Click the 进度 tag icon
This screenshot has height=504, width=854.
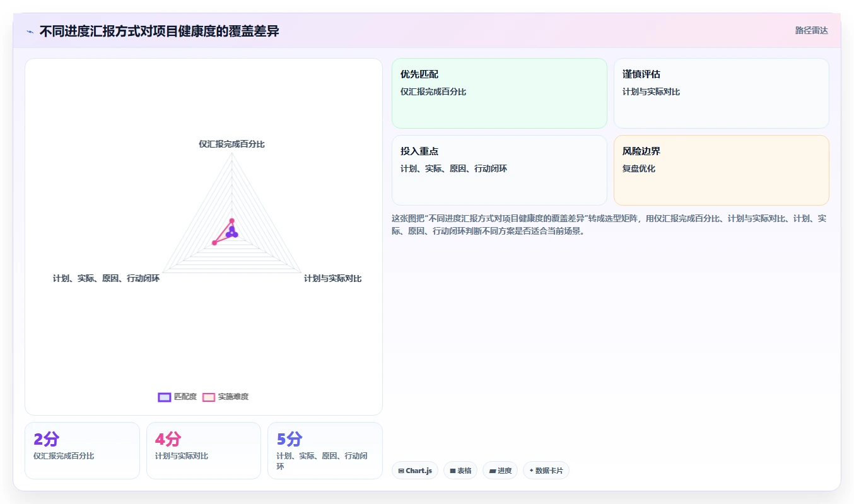[x=493, y=471]
